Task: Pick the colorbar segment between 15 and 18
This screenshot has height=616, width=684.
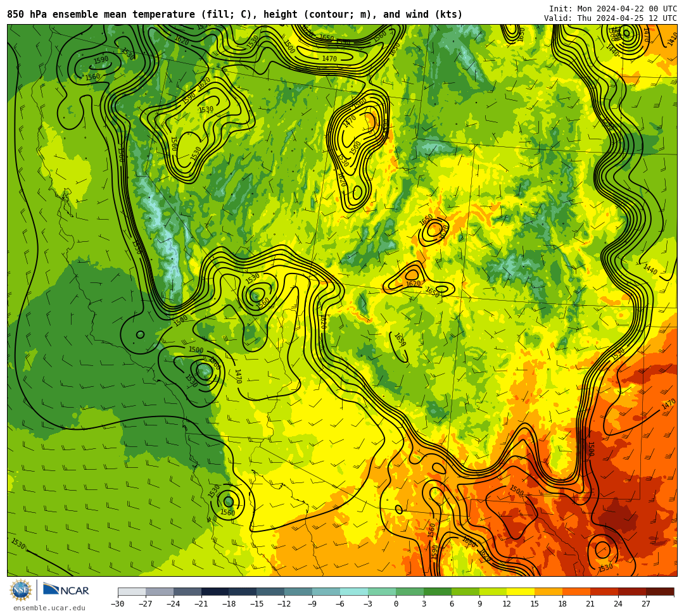Action: point(548,591)
